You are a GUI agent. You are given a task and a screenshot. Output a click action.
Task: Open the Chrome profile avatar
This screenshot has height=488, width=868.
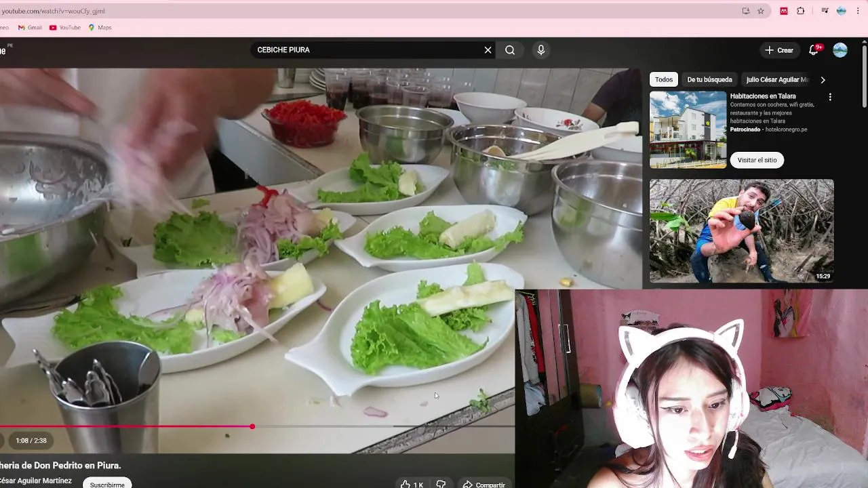pyautogui.click(x=842, y=11)
